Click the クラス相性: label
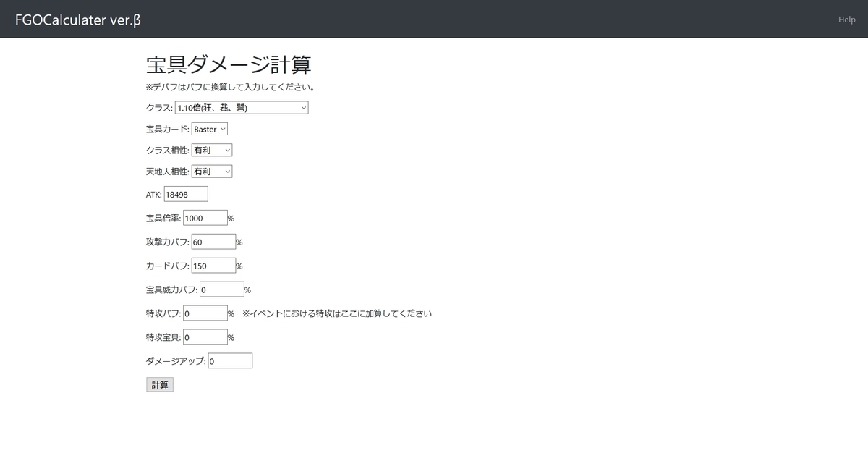Viewport: 868px width, 469px height. [168, 151]
